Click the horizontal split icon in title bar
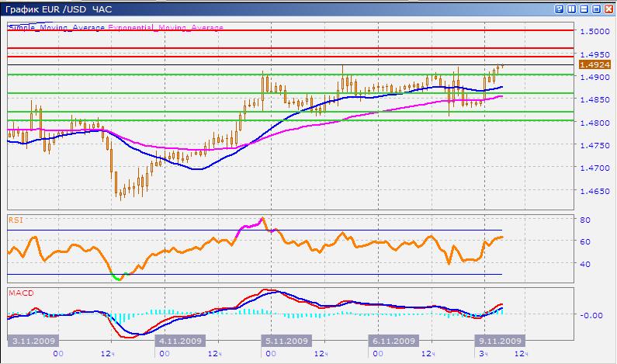 click(584, 9)
